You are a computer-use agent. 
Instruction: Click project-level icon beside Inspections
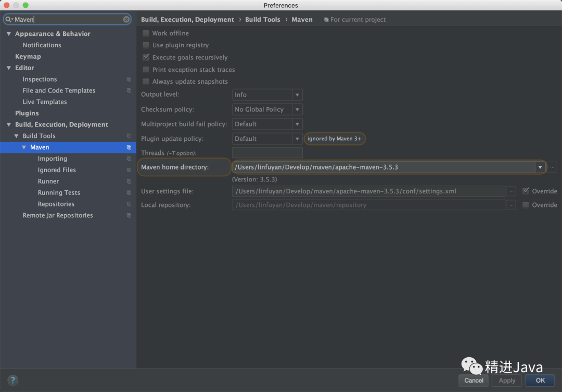tap(129, 80)
